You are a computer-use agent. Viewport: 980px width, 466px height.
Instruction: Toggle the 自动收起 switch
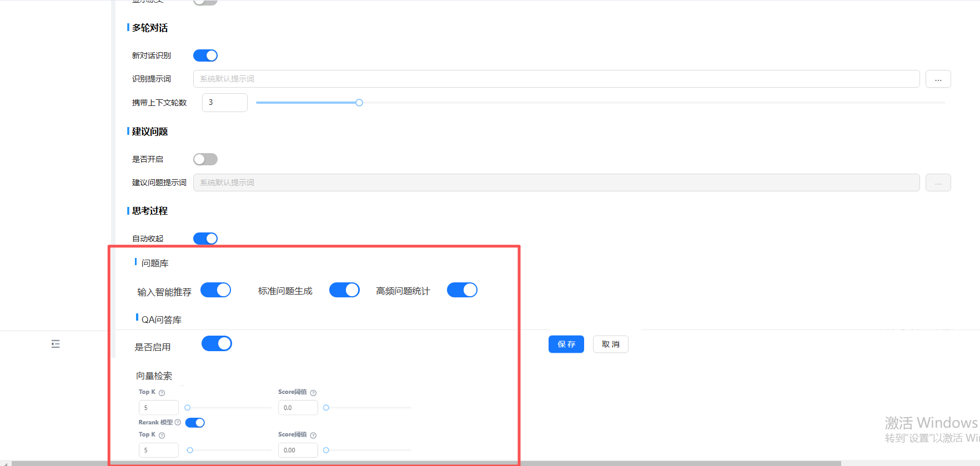[205, 239]
